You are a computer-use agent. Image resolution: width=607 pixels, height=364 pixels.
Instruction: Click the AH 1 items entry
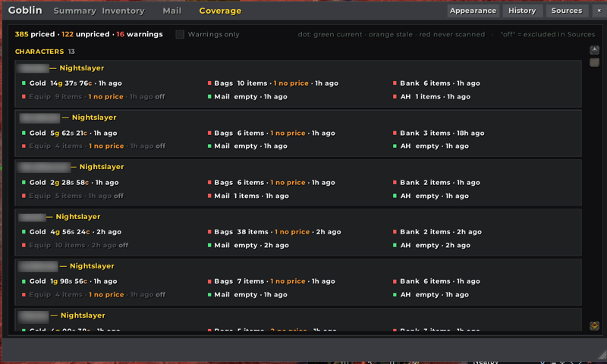pos(432,97)
